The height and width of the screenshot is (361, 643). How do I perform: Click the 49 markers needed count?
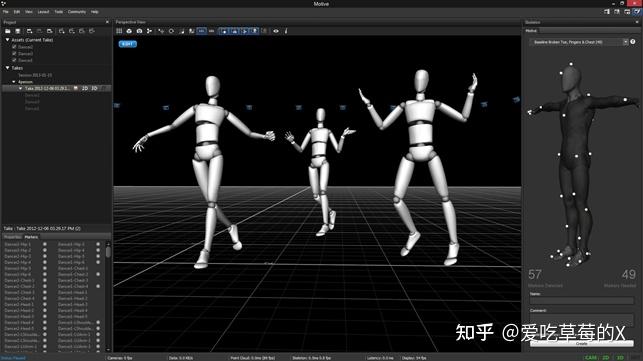click(x=629, y=274)
